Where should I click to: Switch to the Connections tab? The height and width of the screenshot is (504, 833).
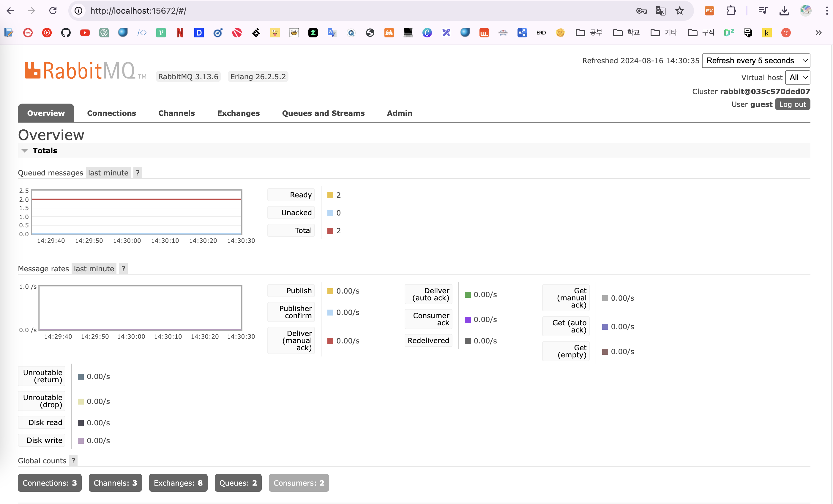112,113
